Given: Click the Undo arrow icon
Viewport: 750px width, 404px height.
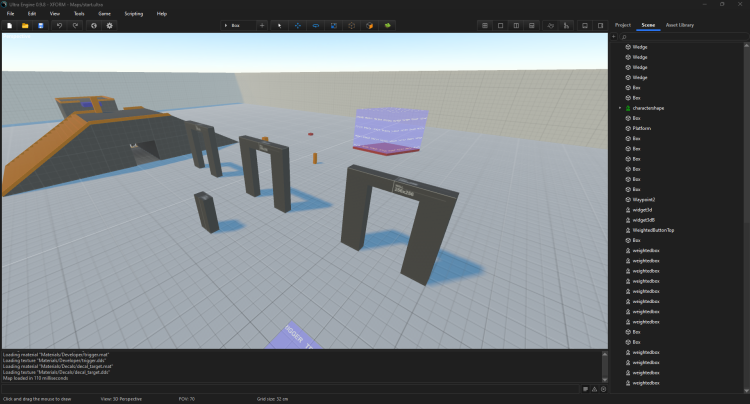Looking at the screenshot, I should point(59,25).
